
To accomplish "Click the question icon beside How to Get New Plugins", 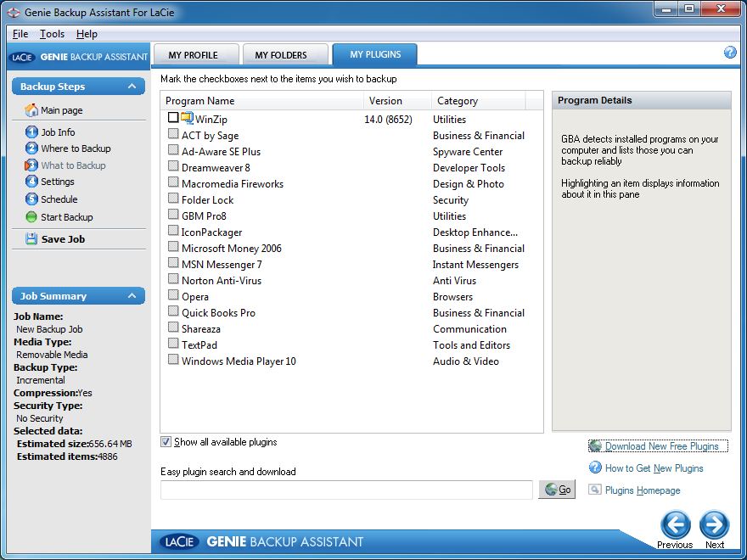I will [x=595, y=468].
